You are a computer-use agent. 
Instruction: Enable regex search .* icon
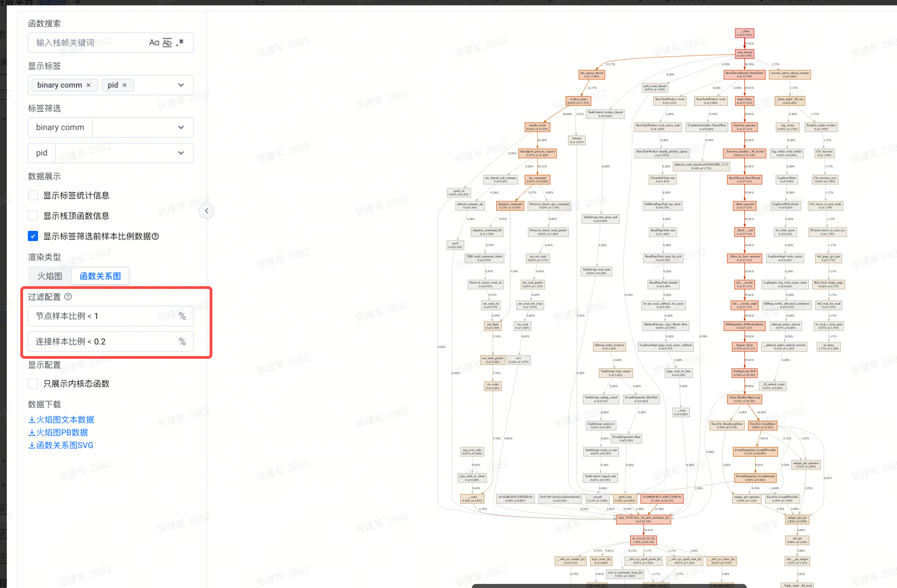pyautogui.click(x=180, y=43)
